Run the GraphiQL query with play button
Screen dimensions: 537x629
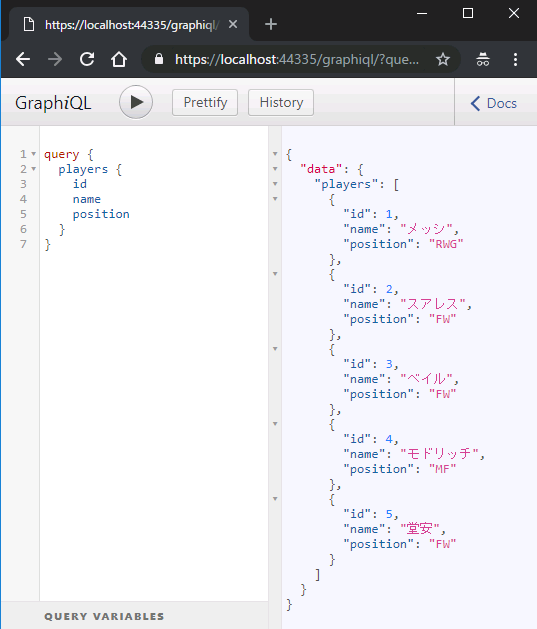[x=136, y=102]
